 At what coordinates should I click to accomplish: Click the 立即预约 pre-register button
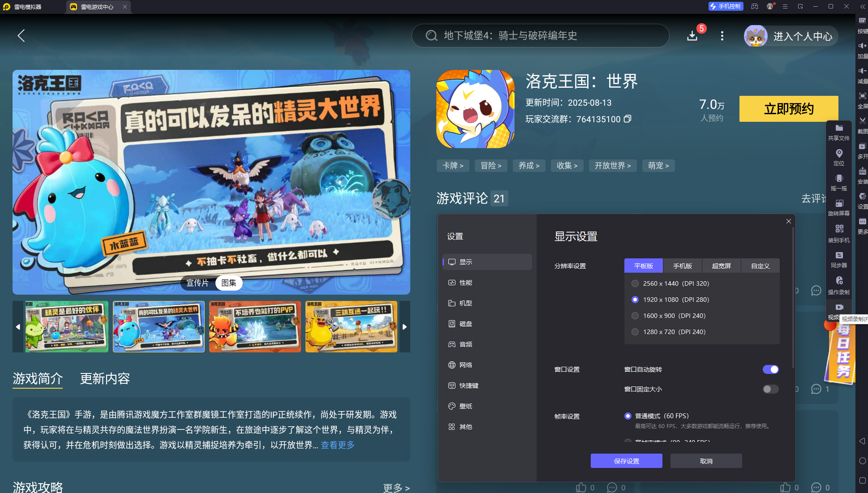click(788, 109)
